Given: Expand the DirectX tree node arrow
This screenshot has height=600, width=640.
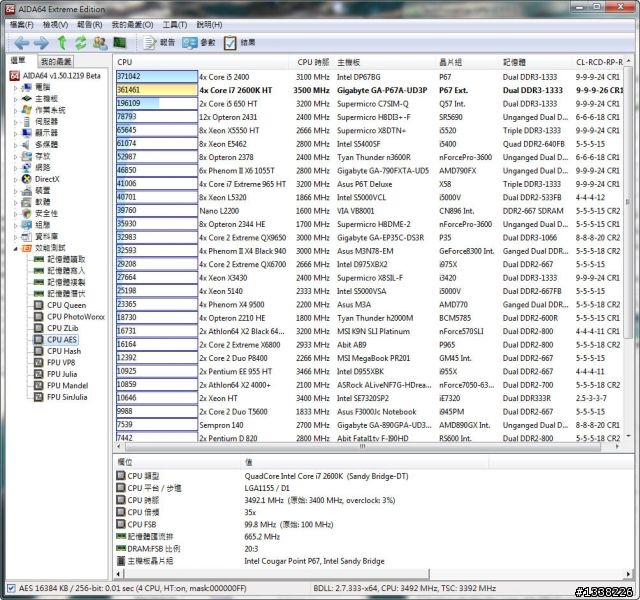Looking at the screenshot, I should (x=16, y=179).
